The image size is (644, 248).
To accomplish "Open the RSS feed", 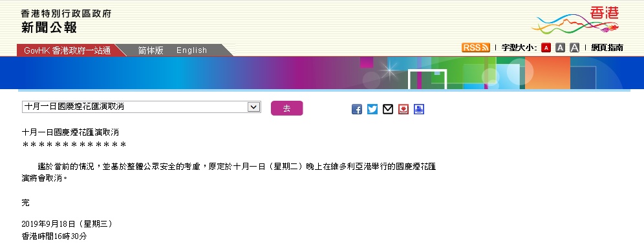I will coord(476,48).
